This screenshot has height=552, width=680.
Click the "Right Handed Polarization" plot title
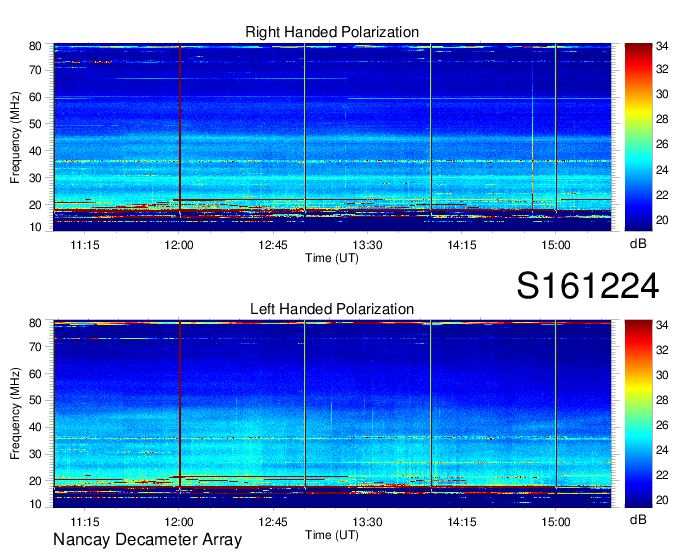332,32
